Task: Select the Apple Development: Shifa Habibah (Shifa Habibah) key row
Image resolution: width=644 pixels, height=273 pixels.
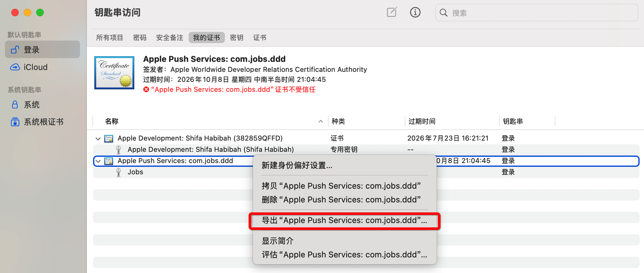Action: pyautogui.click(x=366, y=150)
